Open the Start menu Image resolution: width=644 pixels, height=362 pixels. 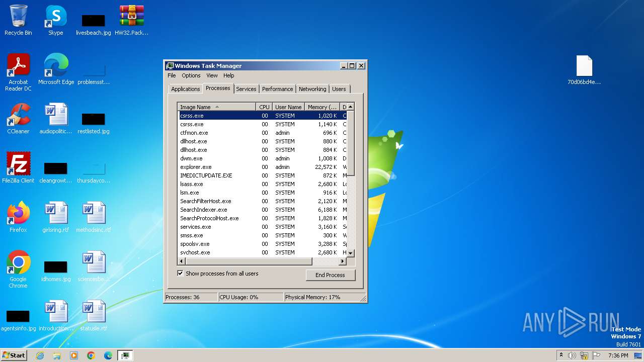point(14,355)
